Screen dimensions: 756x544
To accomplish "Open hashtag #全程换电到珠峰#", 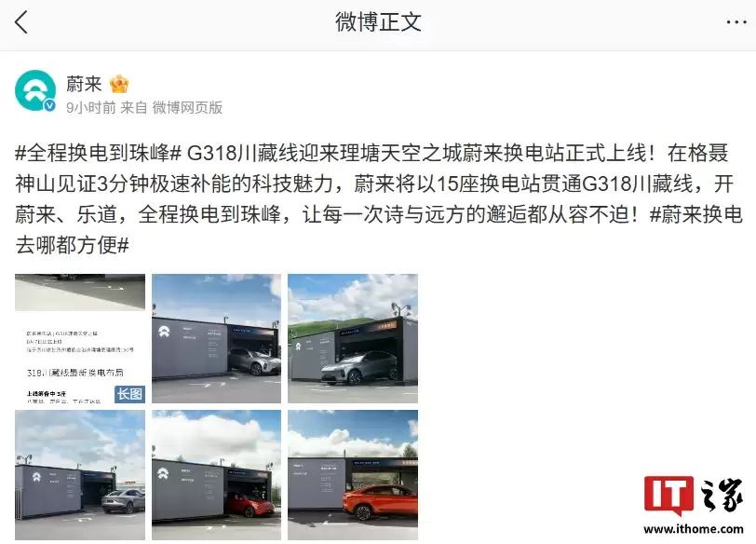I will [98, 154].
